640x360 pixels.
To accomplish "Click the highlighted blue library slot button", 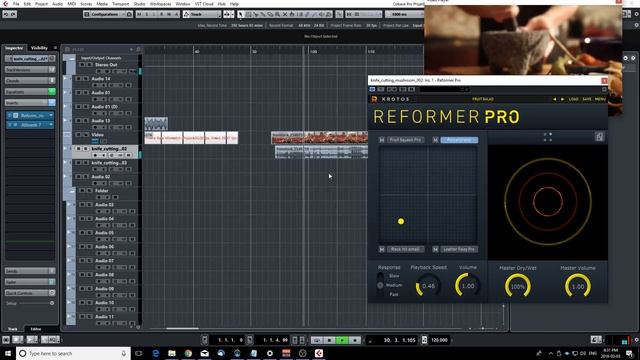I will (459, 140).
